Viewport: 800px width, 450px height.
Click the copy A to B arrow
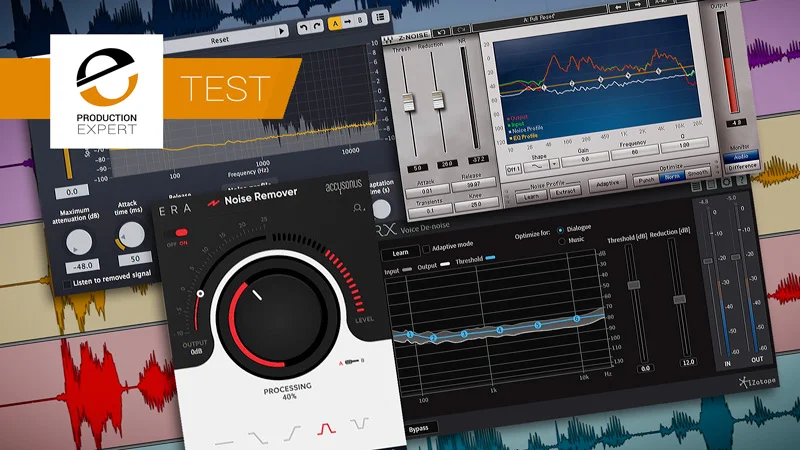(x=347, y=22)
